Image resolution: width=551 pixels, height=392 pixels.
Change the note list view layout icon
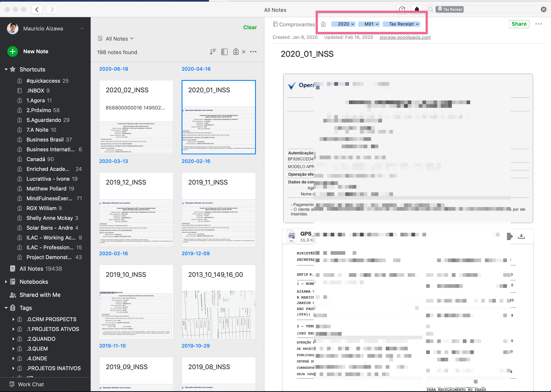pyautogui.click(x=224, y=52)
